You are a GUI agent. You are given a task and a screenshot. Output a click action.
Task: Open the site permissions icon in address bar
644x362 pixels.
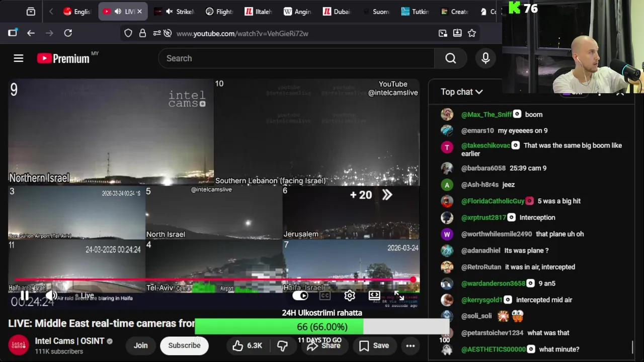(157, 33)
